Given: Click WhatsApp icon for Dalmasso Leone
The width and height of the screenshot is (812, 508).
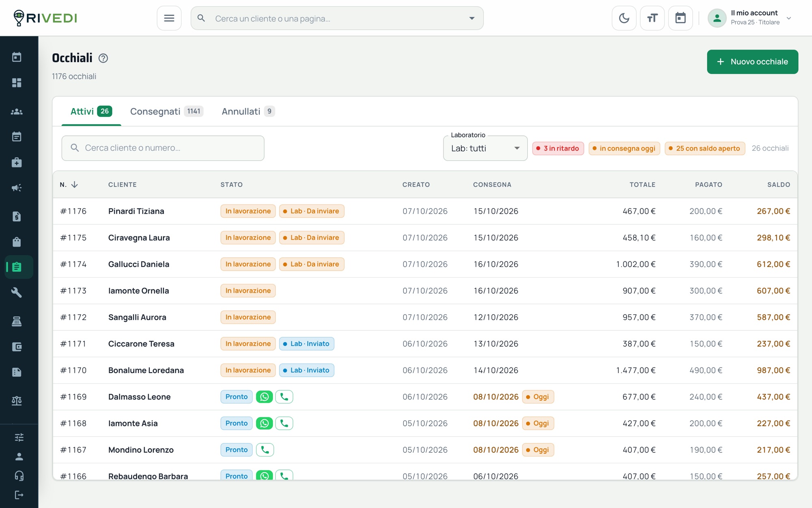Looking at the screenshot, I should tap(264, 397).
